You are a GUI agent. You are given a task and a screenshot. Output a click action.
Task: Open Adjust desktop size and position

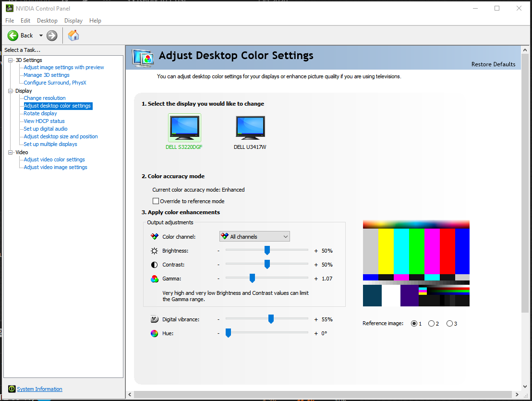(x=60, y=136)
